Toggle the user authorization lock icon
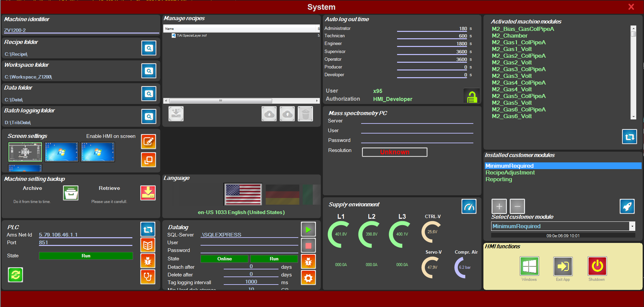 (x=472, y=97)
